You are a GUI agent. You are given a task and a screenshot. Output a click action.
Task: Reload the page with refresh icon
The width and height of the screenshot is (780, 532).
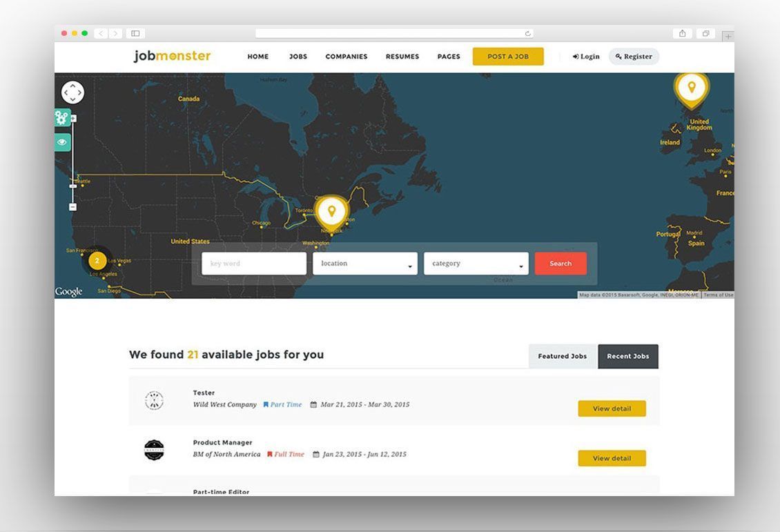coord(528,33)
